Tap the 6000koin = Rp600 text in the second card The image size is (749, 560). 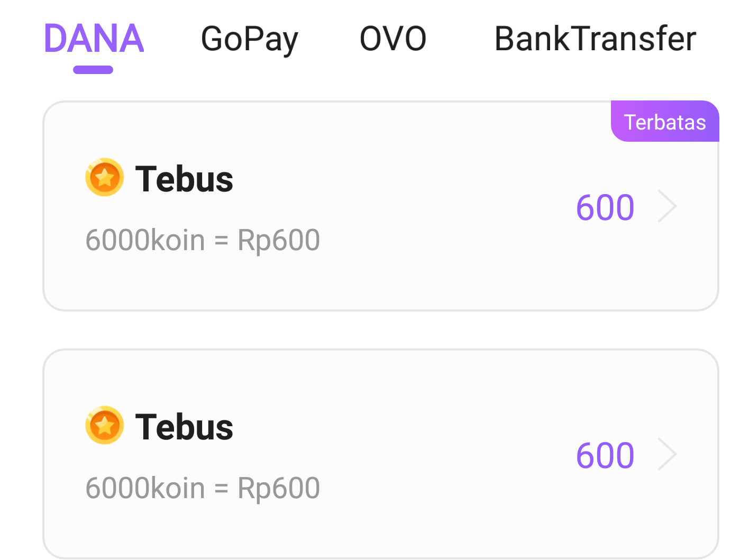[203, 488]
